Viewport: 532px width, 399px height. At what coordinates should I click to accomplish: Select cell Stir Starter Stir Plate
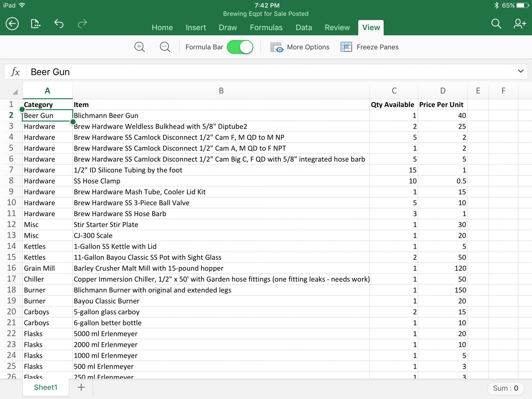click(221, 224)
